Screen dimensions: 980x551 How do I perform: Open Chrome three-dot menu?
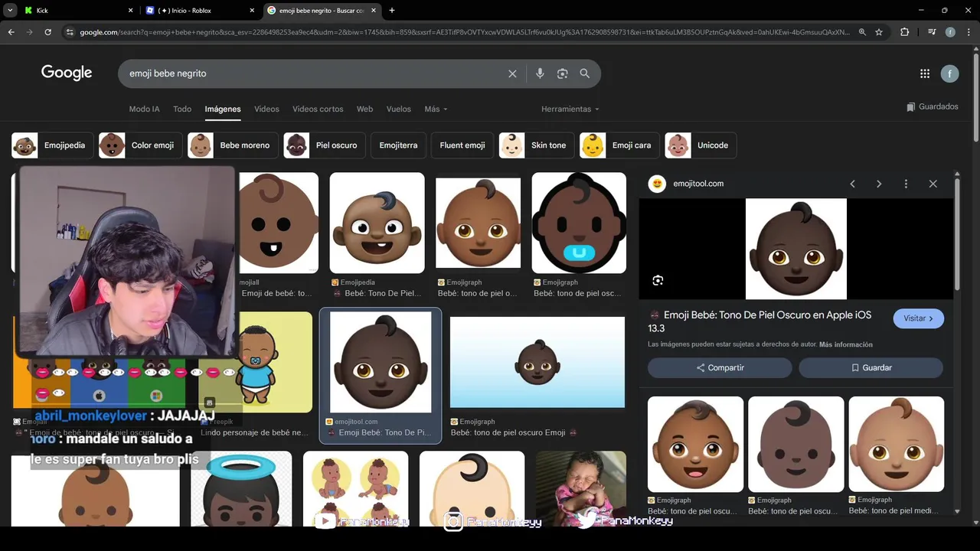point(969,32)
